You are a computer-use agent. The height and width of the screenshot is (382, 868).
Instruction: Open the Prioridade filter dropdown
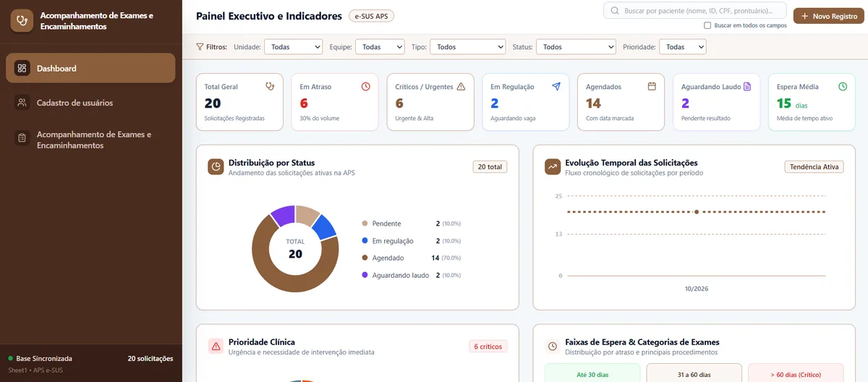coord(683,47)
